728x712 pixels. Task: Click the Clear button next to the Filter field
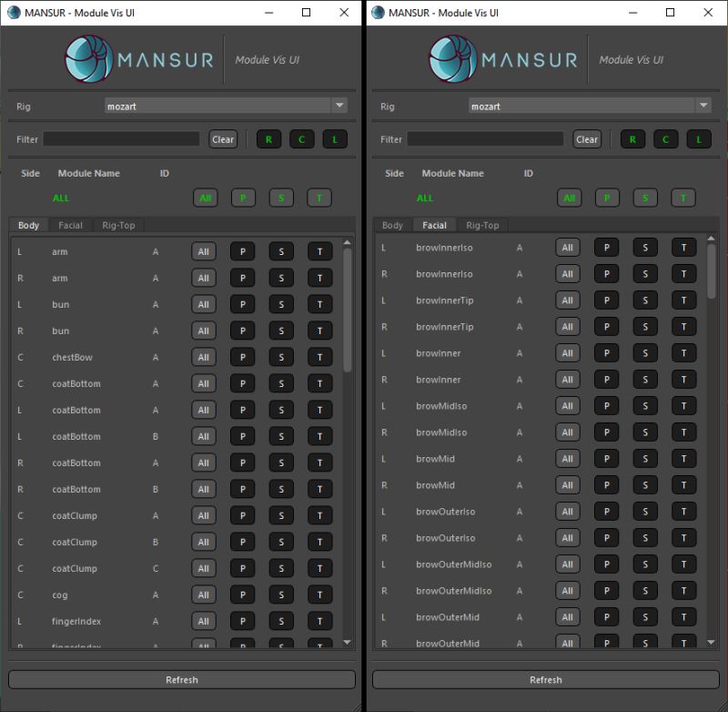tap(222, 138)
